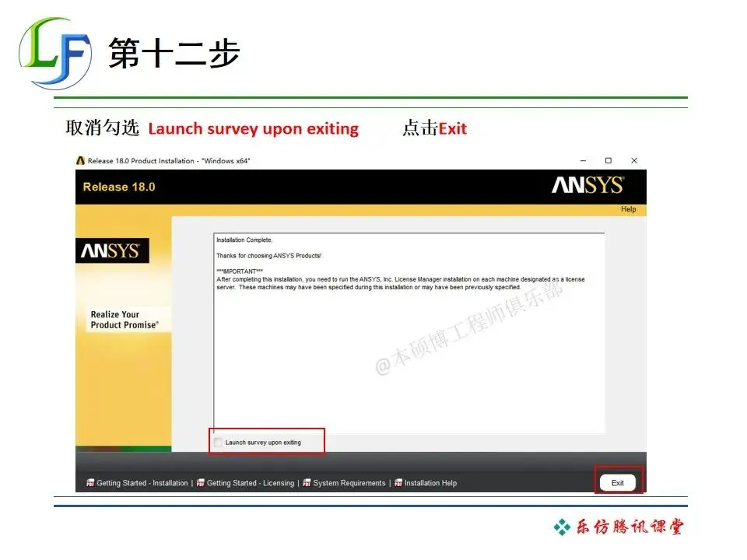Maximize the installer window
The image size is (747, 560).
coord(608,160)
